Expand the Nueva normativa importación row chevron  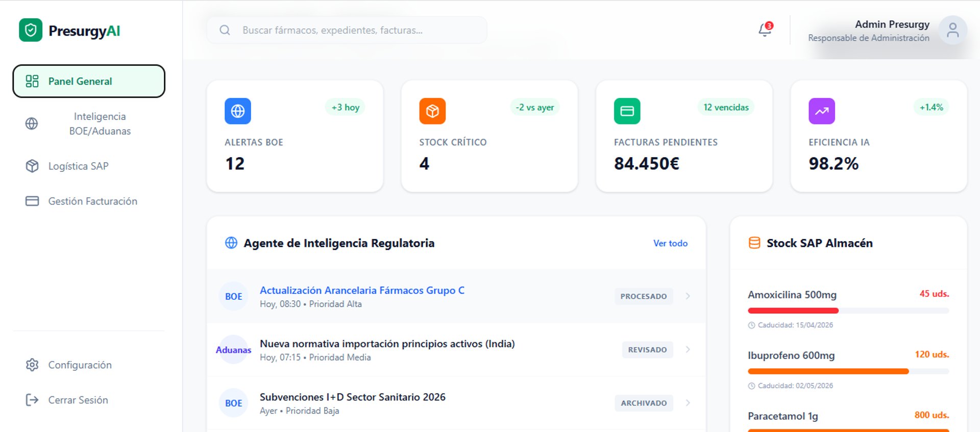click(x=688, y=349)
